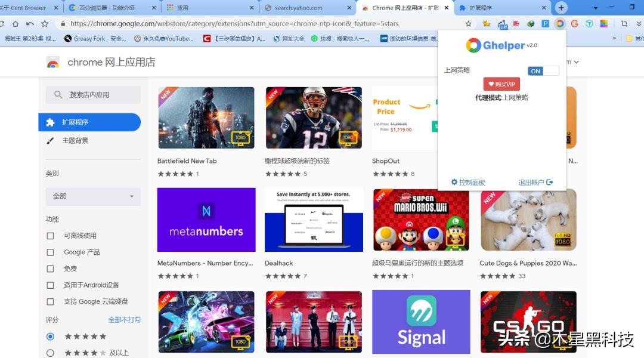
Task: Check the Google 产品 checkbox
Action: [x=50, y=252]
